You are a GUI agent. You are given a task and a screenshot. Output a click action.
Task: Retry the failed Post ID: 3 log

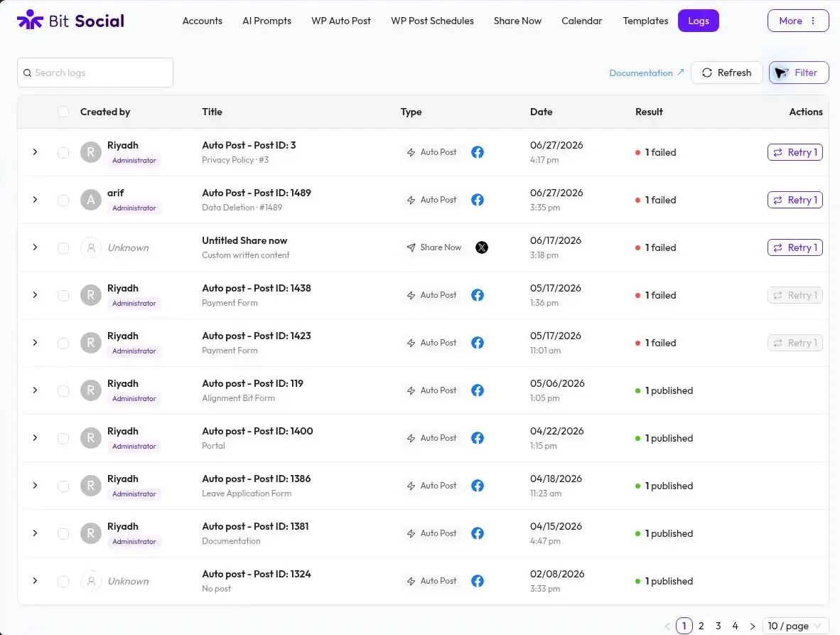point(795,152)
